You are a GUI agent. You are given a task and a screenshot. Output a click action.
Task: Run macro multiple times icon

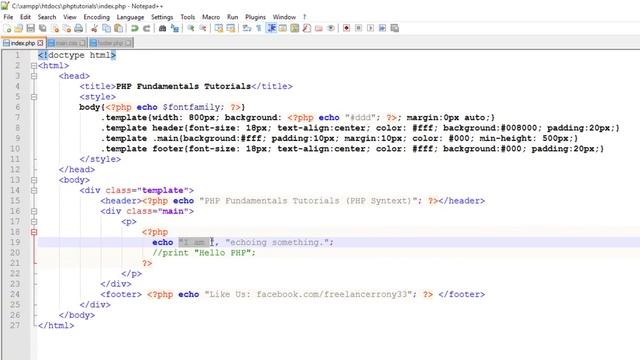(x=382, y=28)
